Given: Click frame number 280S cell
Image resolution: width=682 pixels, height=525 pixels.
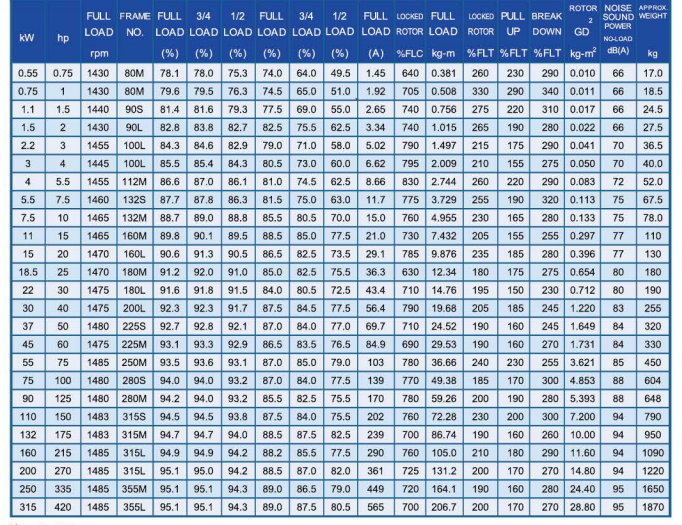Looking at the screenshot, I should (x=134, y=381).
